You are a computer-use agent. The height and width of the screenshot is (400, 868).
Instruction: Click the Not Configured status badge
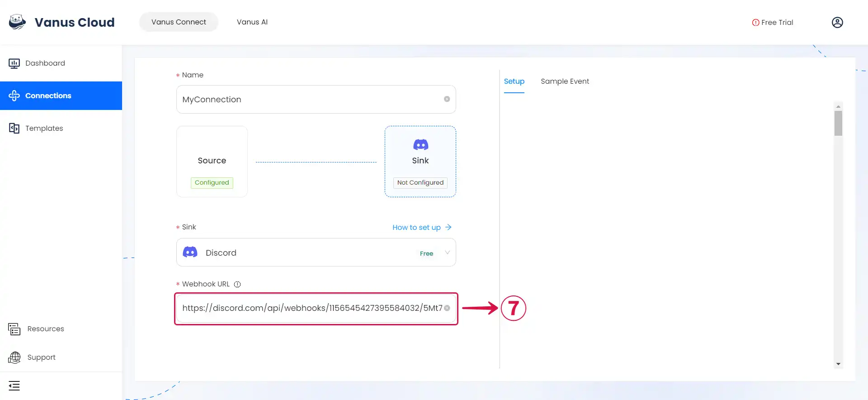pos(420,183)
